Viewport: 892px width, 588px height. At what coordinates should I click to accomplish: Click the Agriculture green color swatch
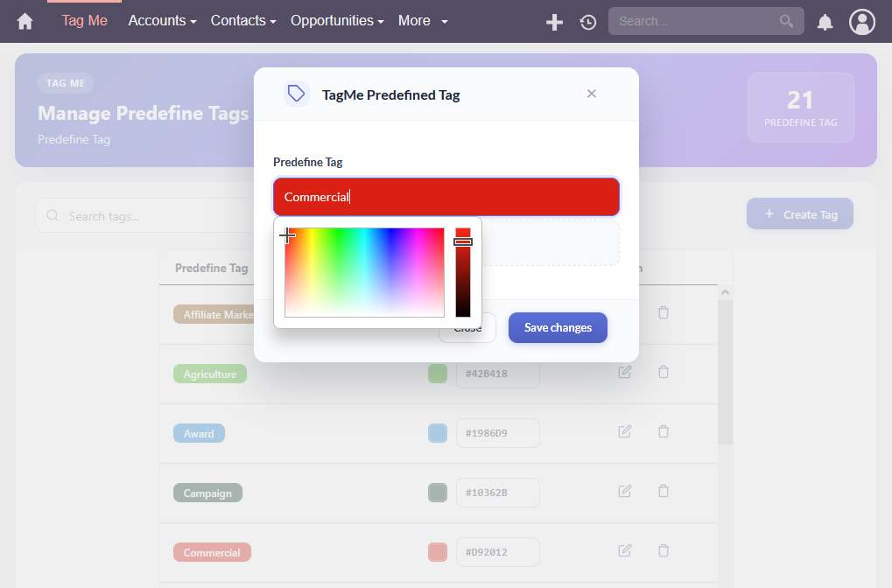tap(438, 374)
